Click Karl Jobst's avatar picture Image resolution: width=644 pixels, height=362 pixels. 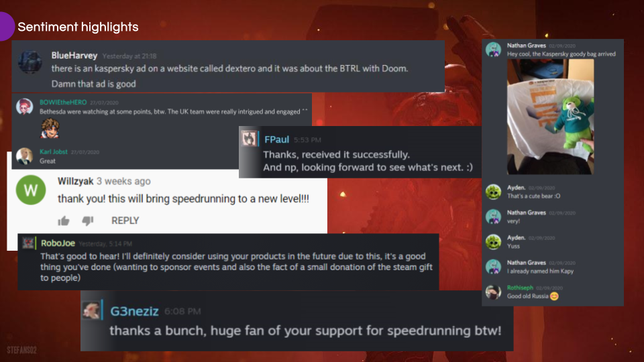click(24, 156)
